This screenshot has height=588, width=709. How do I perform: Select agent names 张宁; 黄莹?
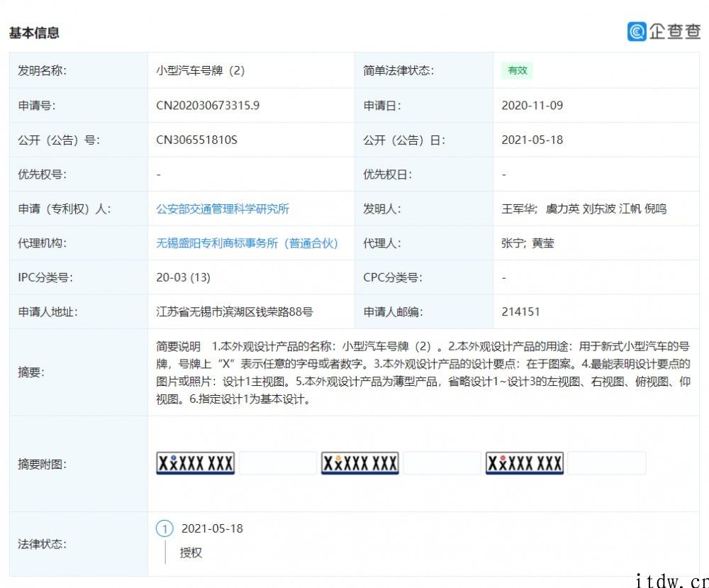pos(527,243)
